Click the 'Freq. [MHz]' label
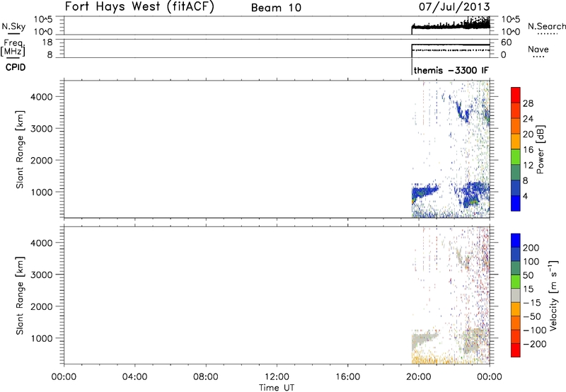The width and height of the screenshot is (566, 392). click(x=13, y=47)
